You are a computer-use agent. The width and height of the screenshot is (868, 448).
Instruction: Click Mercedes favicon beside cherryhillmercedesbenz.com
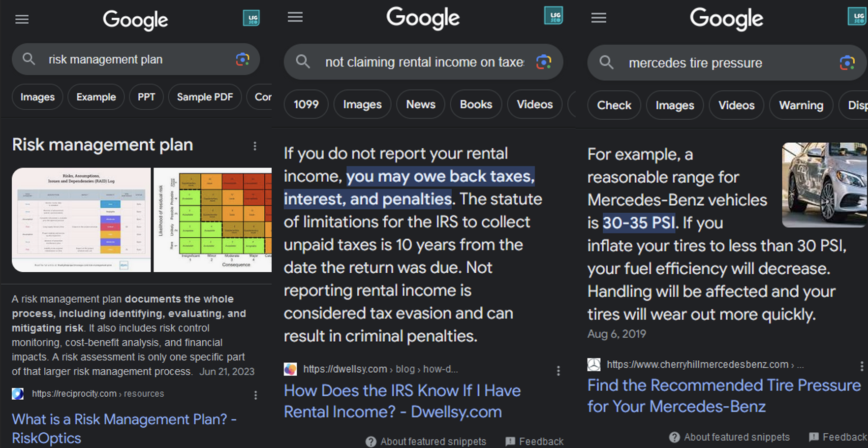click(594, 365)
